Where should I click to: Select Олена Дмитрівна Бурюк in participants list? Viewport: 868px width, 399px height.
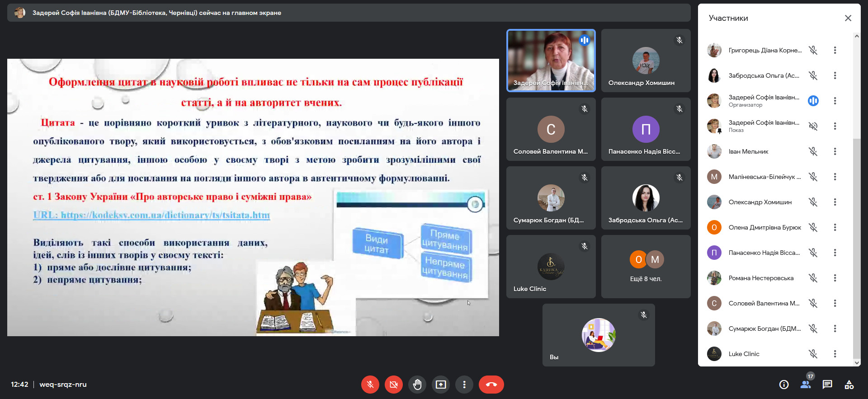(764, 227)
